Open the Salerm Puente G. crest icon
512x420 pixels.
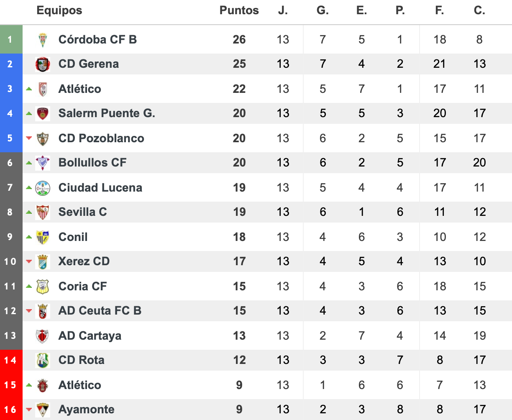coord(43,114)
